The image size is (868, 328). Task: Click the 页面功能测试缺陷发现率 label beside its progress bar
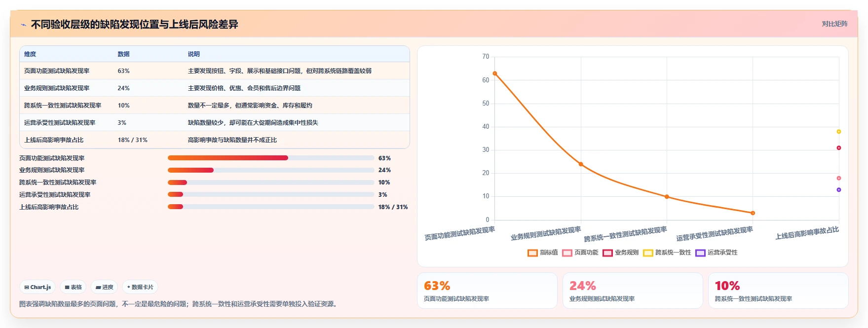coord(52,158)
